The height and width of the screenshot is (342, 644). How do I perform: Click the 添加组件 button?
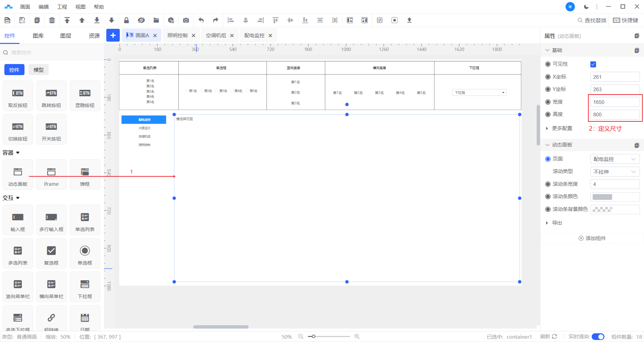coord(592,238)
